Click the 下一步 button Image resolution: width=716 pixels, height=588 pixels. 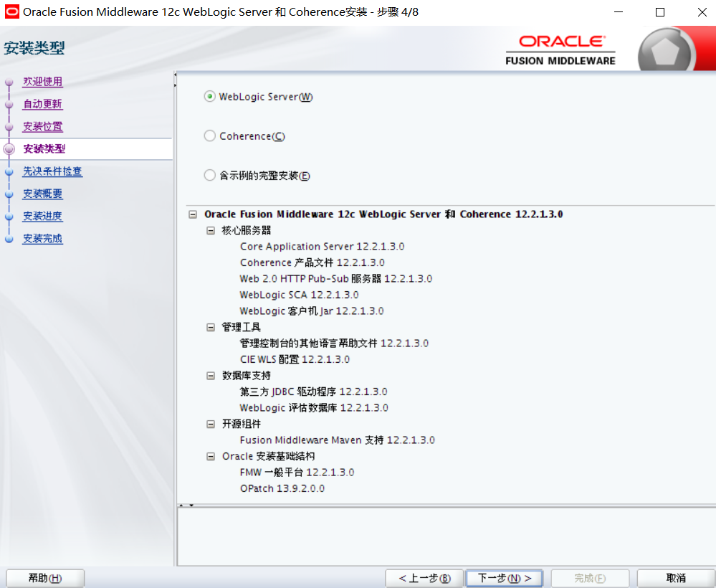[504, 578]
